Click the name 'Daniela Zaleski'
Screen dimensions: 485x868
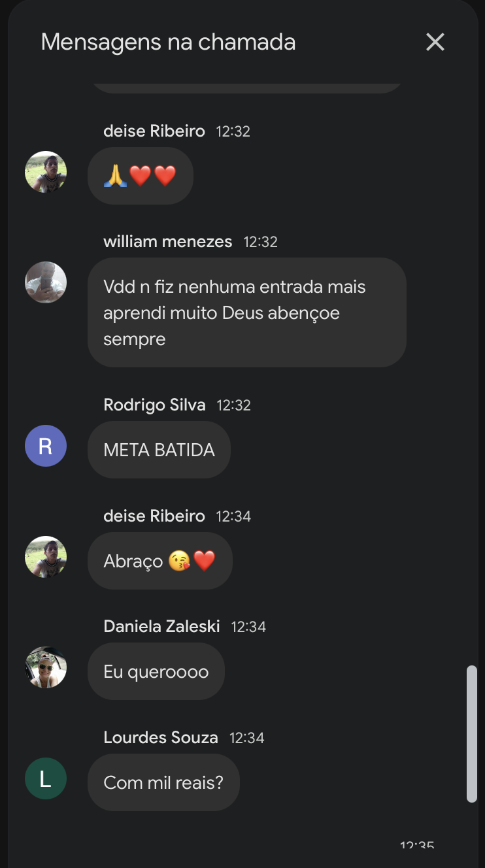click(x=161, y=627)
